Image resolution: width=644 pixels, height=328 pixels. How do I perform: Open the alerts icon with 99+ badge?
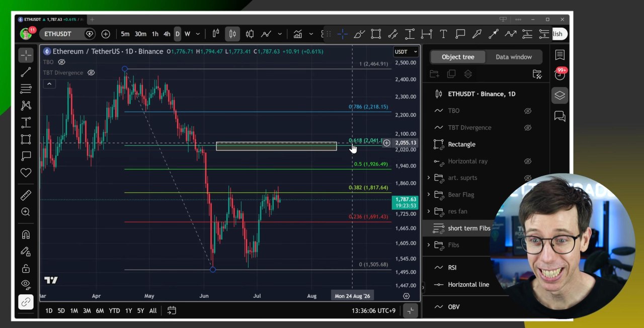pyautogui.click(x=559, y=74)
